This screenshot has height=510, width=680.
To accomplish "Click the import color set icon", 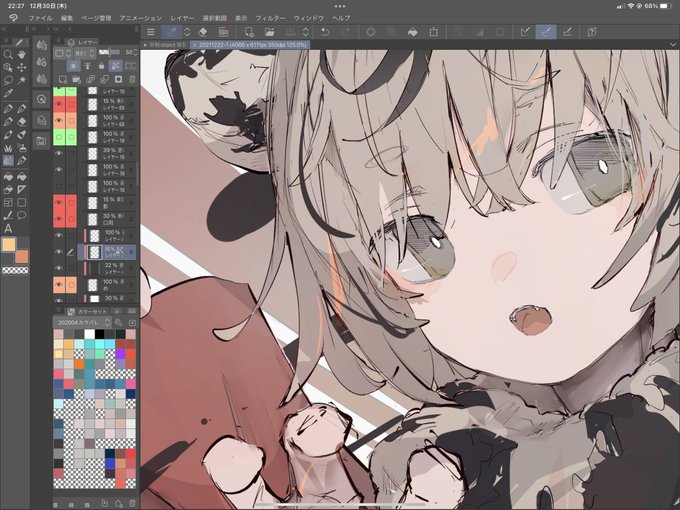I will 132,323.
